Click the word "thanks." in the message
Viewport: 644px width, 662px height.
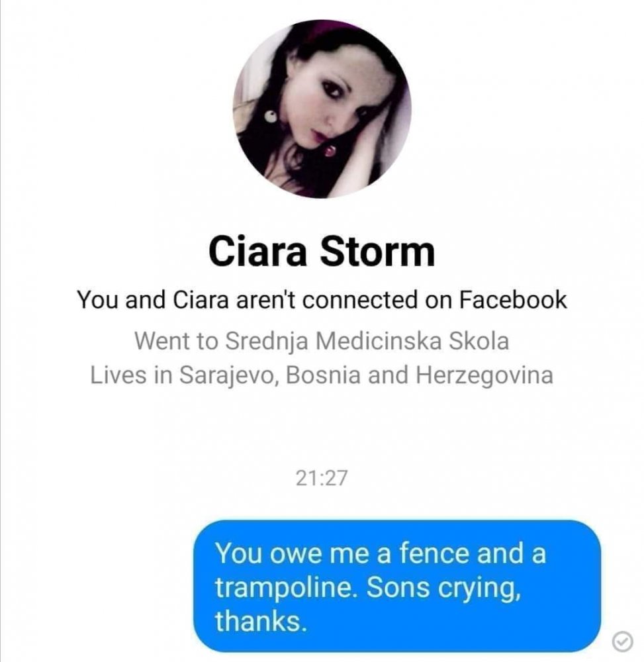pyautogui.click(x=260, y=622)
